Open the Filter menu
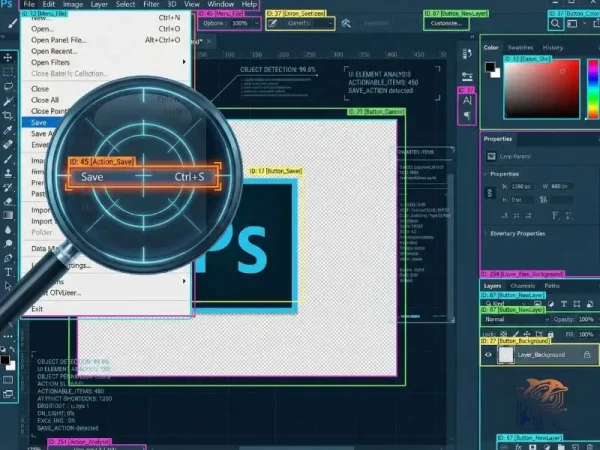The width and height of the screenshot is (600, 450). pos(151,5)
